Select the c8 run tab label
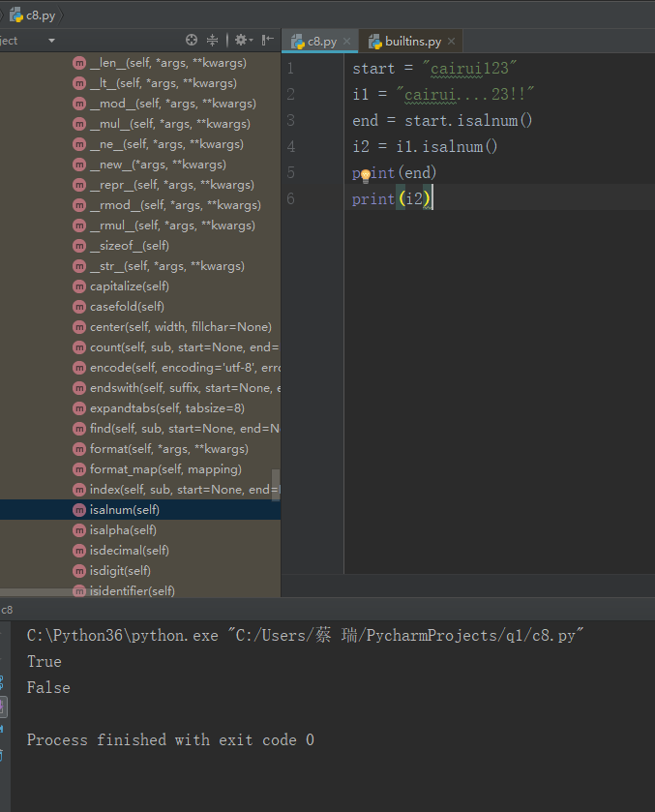 tap(7, 610)
